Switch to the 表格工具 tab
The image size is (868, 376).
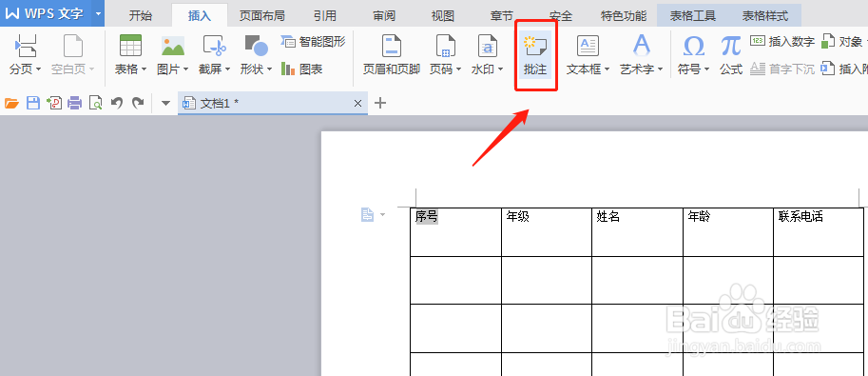pos(692,16)
